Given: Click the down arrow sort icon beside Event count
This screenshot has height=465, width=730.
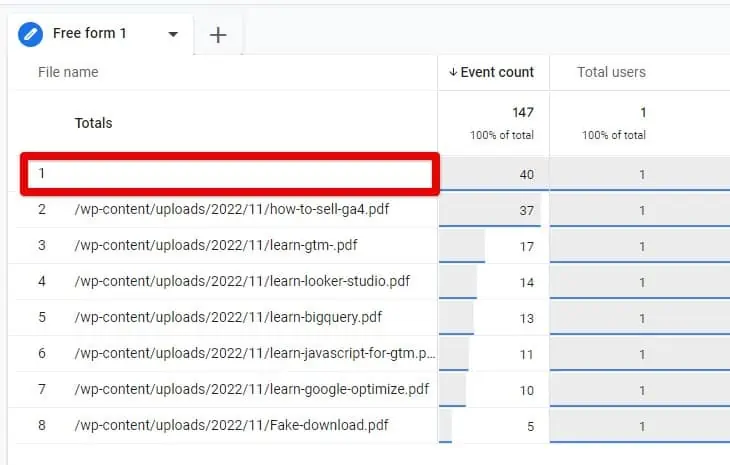Looking at the screenshot, I should [453, 72].
